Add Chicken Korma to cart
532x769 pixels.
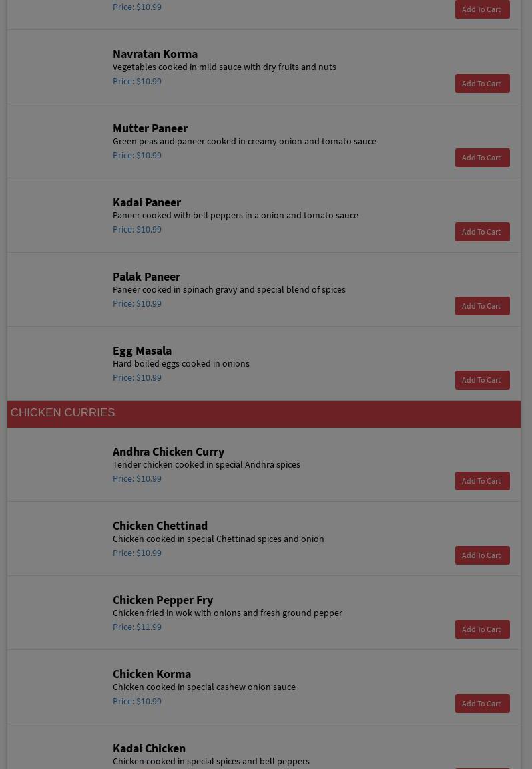pos(482,704)
